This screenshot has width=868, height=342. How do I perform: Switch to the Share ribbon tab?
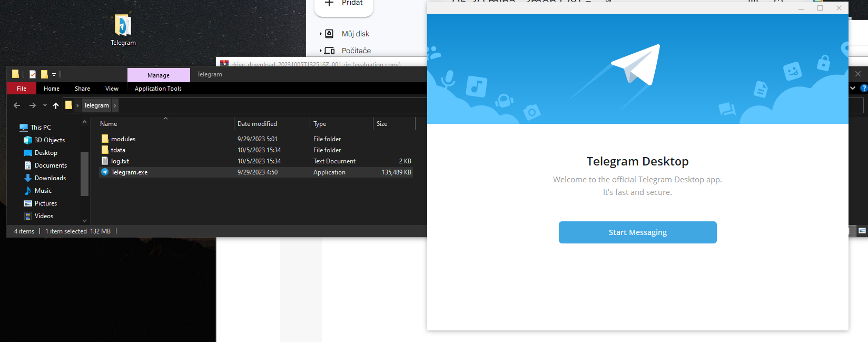(82, 89)
